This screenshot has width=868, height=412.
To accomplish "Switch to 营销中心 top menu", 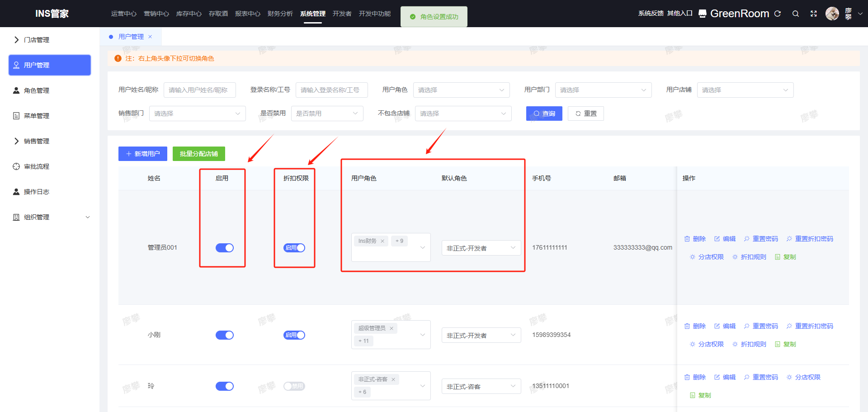I will 156,14.
